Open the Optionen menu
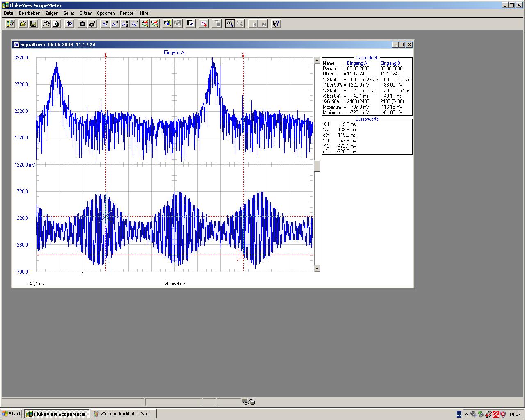525x420 pixels. 106,13
